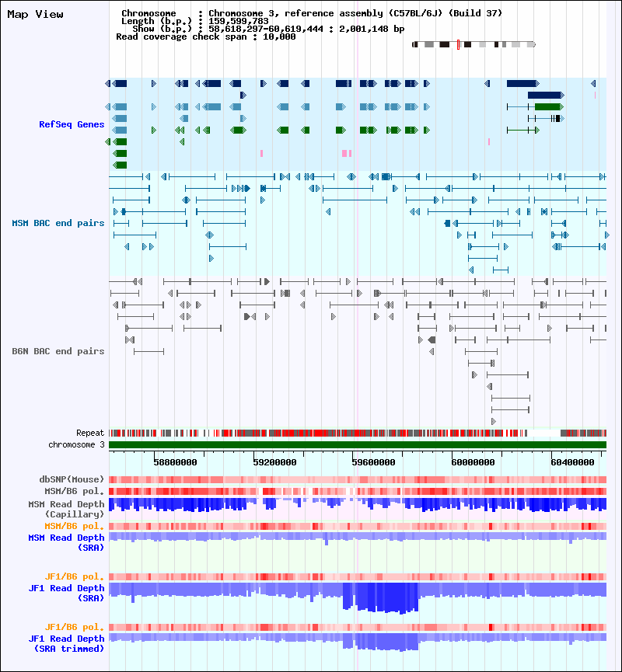Click the green chromosome 3 bar
The image size is (622, 672).
point(358,445)
